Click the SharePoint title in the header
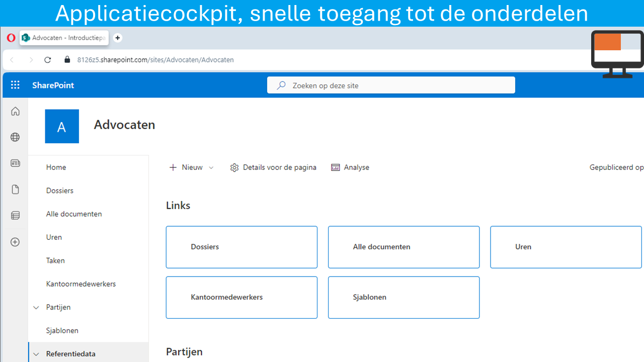Viewport: 644px width, 362px height. tap(53, 85)
